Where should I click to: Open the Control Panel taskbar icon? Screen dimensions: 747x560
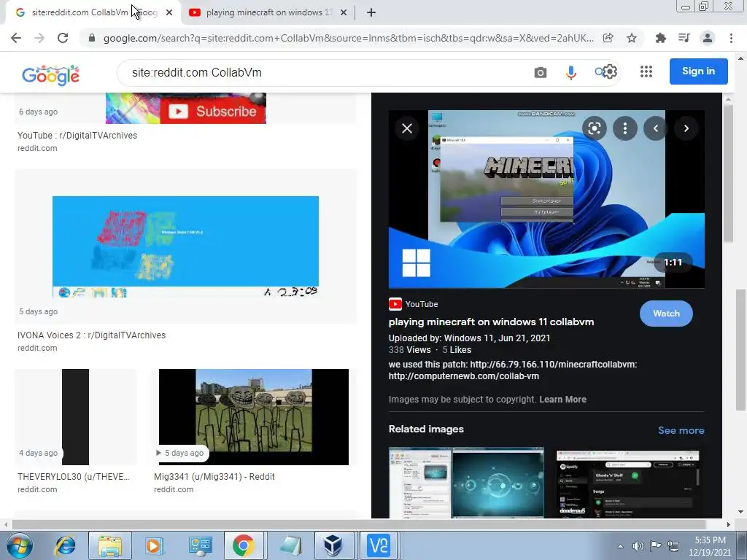pos(200,545)
